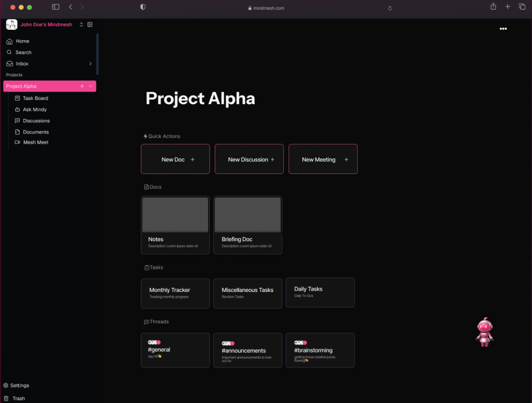Open the Settings gear in sidebar
The height and width of the screenshot is (403, 532).
6,385
